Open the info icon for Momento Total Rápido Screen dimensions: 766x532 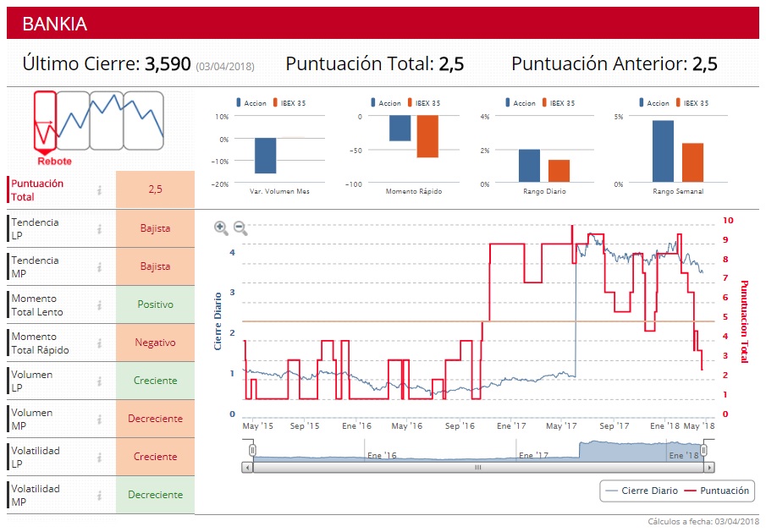[99, 343]
